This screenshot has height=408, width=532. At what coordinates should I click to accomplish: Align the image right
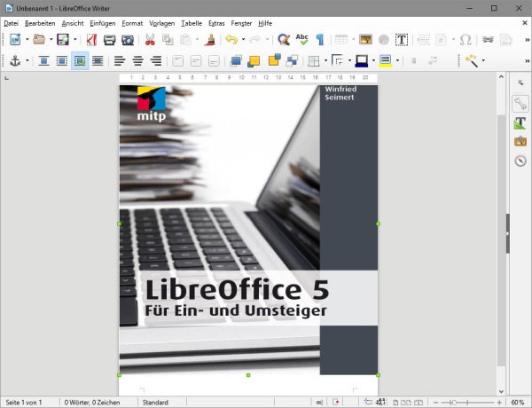tap(156, 61)
